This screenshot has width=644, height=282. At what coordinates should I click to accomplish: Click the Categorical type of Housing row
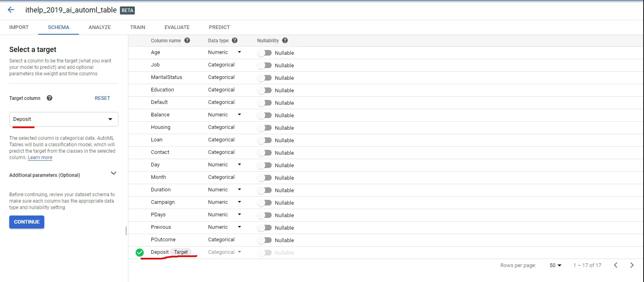pos(221,127)
